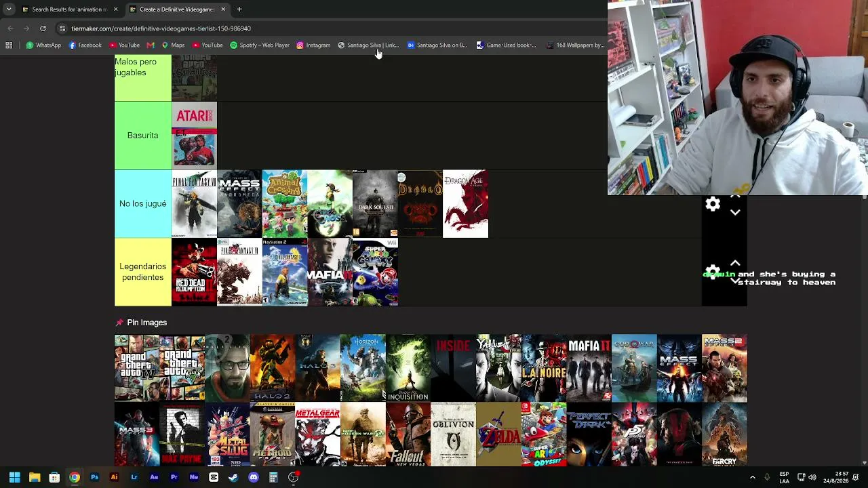Go back to the previous page
868x488 pixels.
(x=10, y=28)
